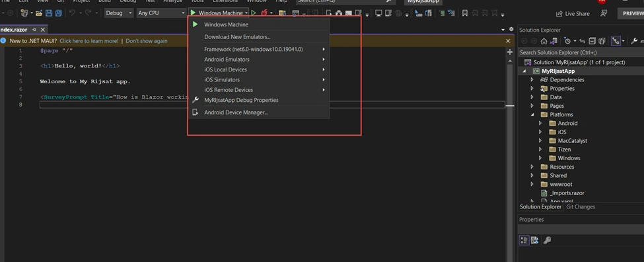Click the Save All toolbar icon
The height and width of the screenshot is (262, 644).
click(58, 13)
